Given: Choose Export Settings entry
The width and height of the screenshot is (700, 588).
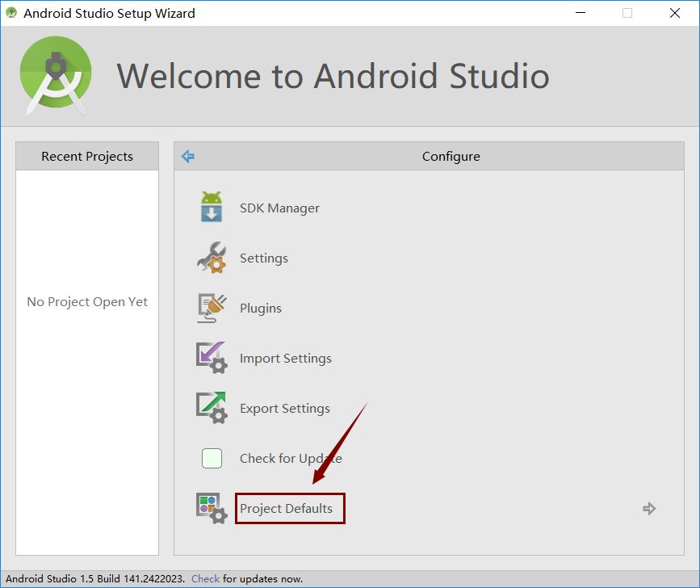Looking at the screenshot, I should point(285,409).
